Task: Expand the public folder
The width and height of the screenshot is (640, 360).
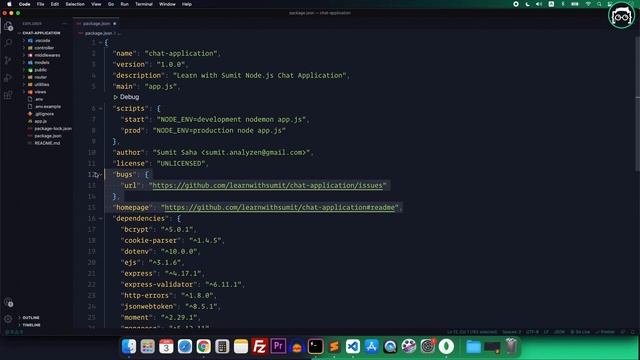Action: tap(40, 70)
